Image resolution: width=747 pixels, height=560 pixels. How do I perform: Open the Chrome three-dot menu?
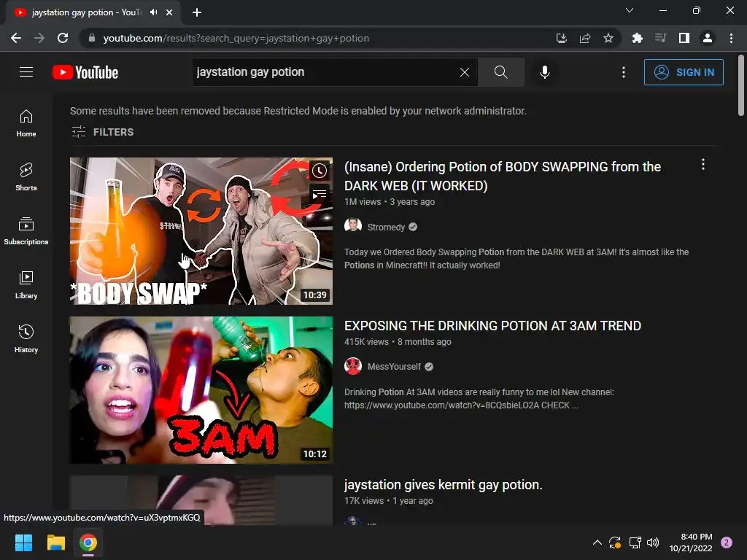731,38
